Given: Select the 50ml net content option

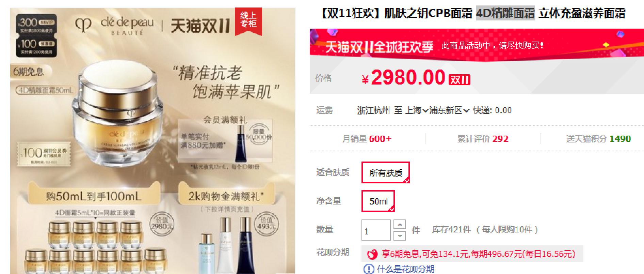Looking at the screenshot, I should point(378,201).
